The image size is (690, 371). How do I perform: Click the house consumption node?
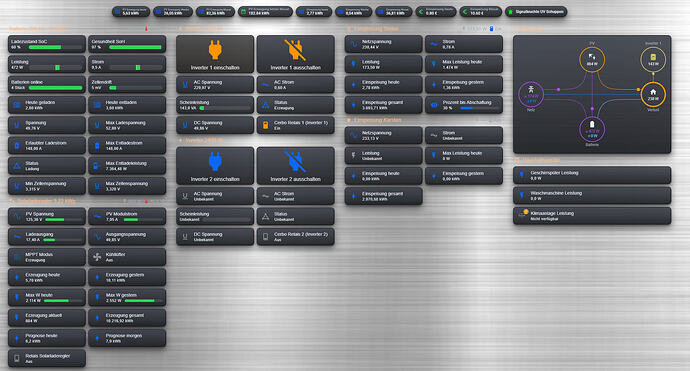point(653,94)
